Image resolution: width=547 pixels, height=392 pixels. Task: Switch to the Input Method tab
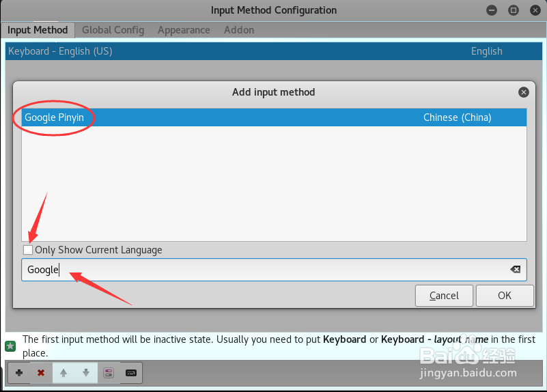pos(38,30)
